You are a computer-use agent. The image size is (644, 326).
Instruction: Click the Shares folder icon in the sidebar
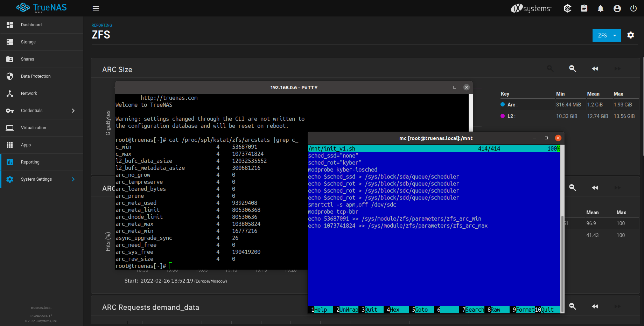[10, 59]
